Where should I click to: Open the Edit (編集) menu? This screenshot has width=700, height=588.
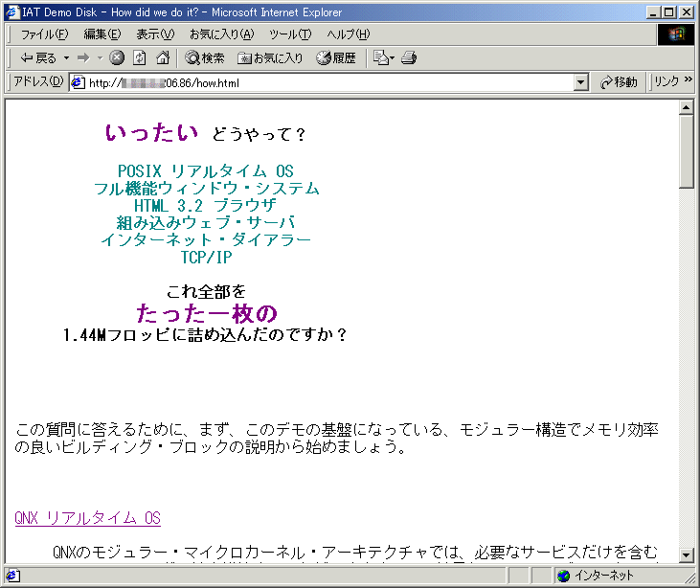(102, 34)
